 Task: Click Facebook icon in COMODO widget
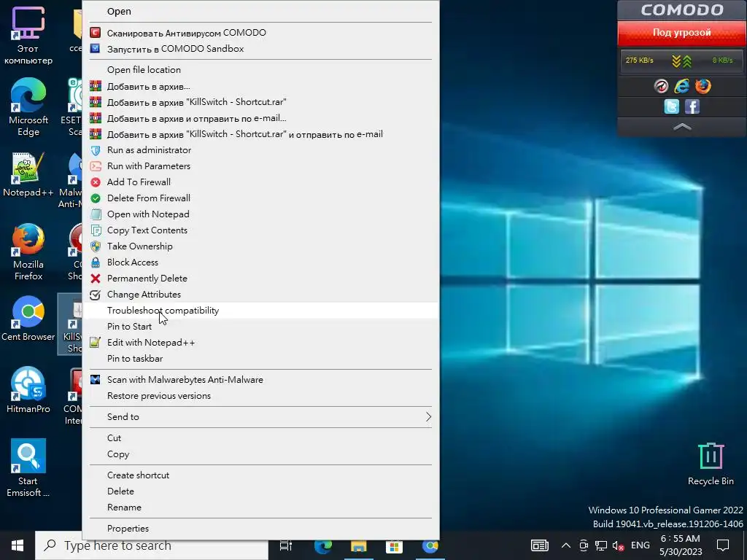[692, 106]
